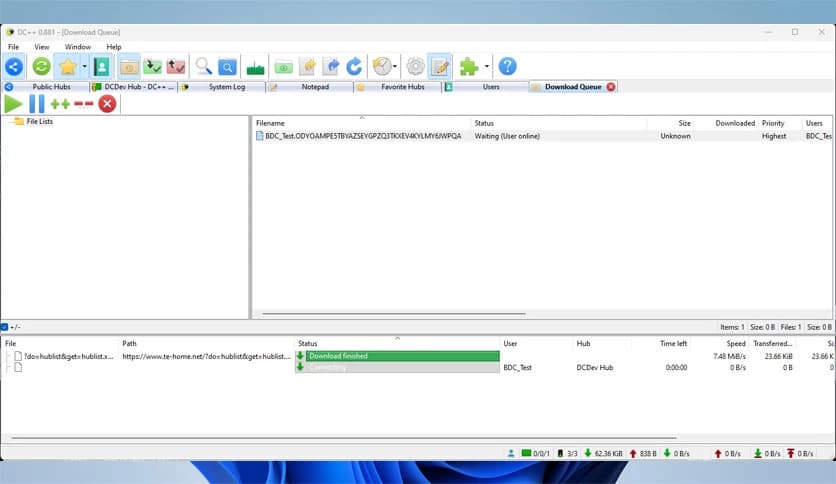Click the Download Queue toolbar icon
The height and width of the screenshot is (484, 836).
(128, 67)
